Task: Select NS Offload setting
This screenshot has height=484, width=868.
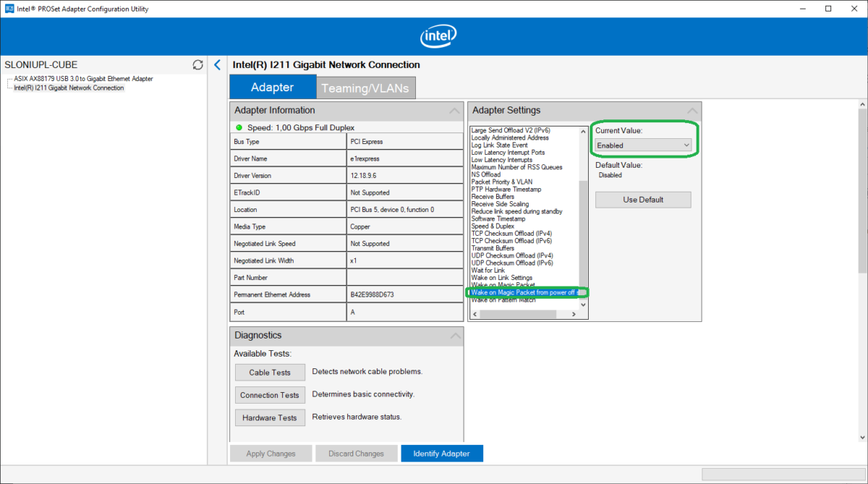Action: (x=485, y=174)
